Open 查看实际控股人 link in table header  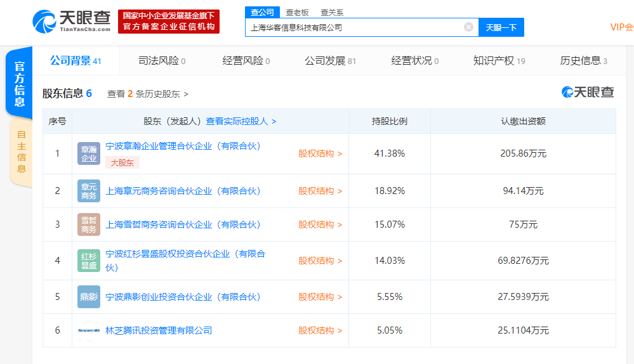(241, 121)
